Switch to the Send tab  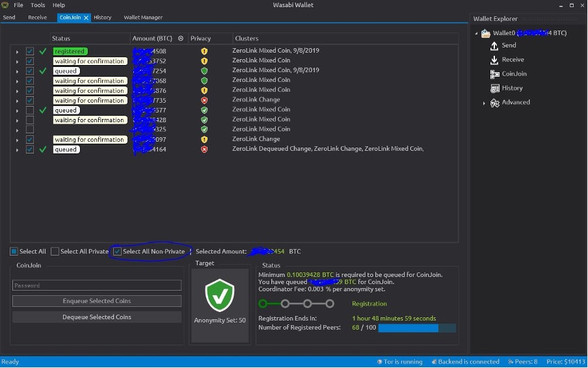(x=9, y=18)
